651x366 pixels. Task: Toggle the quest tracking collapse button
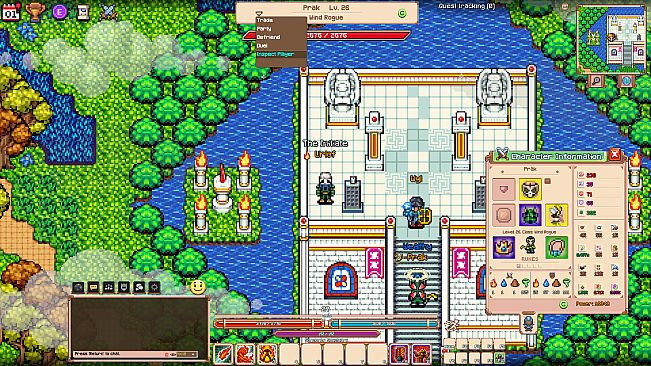click(565, 6)
